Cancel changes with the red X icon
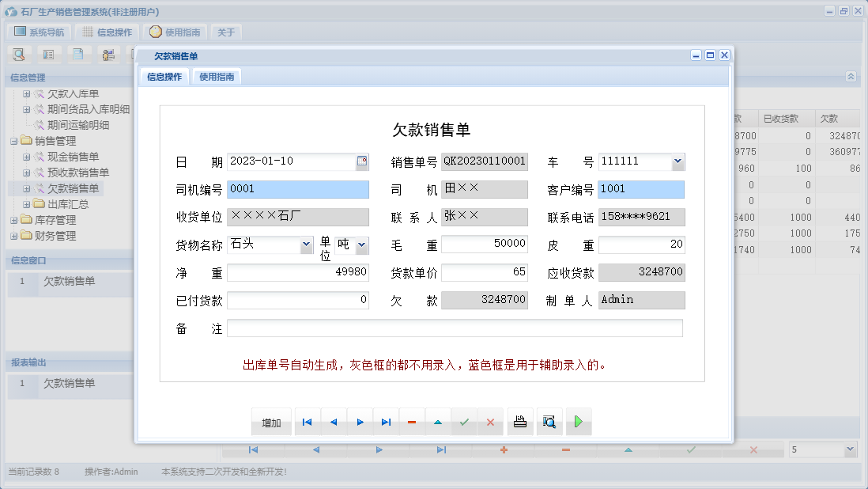The height and width of the screenshot is (489, 868). tap(490, 422)
